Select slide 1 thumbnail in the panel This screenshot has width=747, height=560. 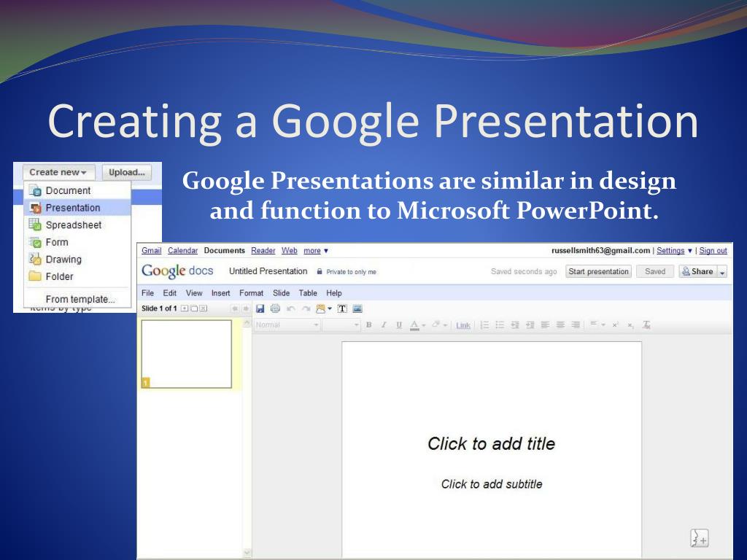[x=186, y=354]
